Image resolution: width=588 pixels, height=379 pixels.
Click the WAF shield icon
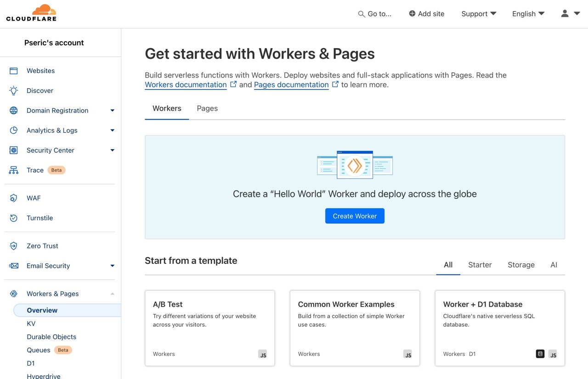(x=14, y=198)
